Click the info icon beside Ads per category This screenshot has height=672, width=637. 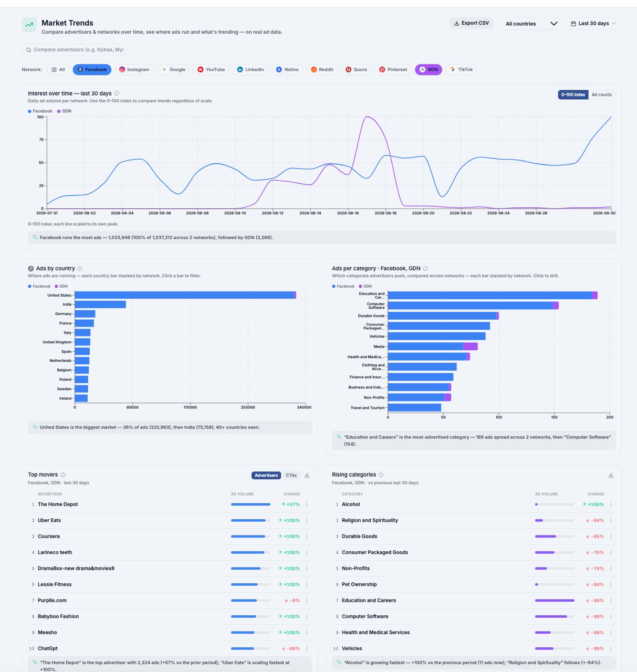point(425,269)
